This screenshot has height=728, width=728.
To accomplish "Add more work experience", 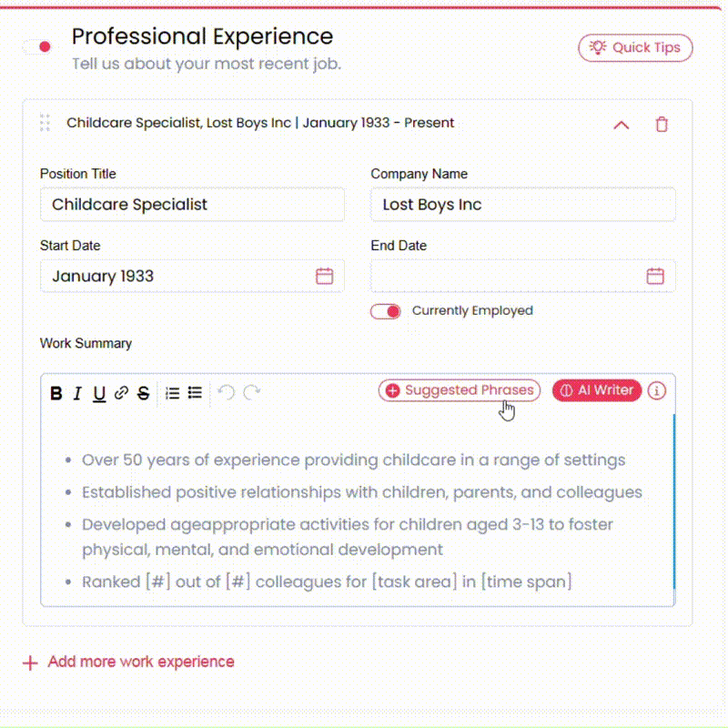I will pyautogui.click(x=128, y=662).
